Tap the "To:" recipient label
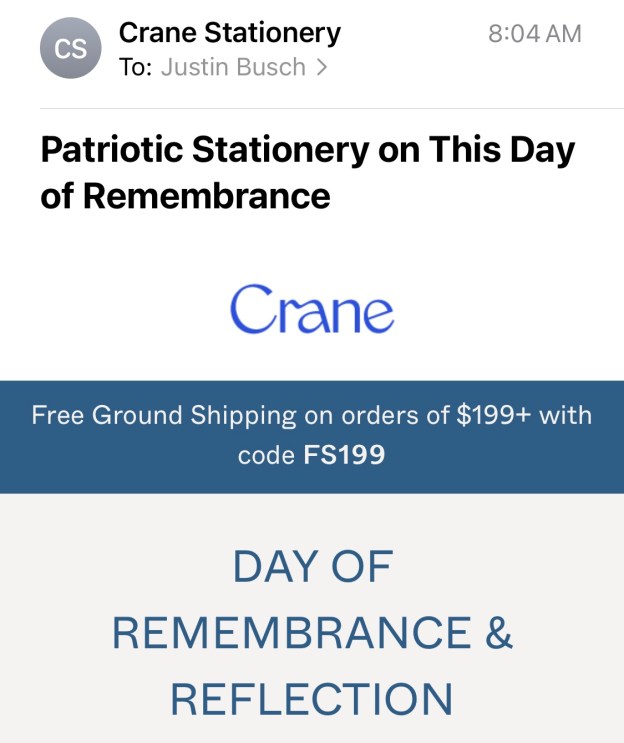This screenshot has height=743, width=624. coord(135,68)
